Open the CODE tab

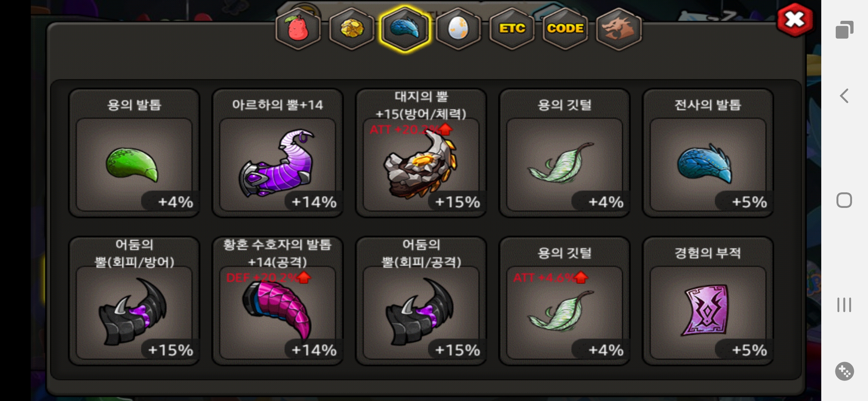(565, 29)
